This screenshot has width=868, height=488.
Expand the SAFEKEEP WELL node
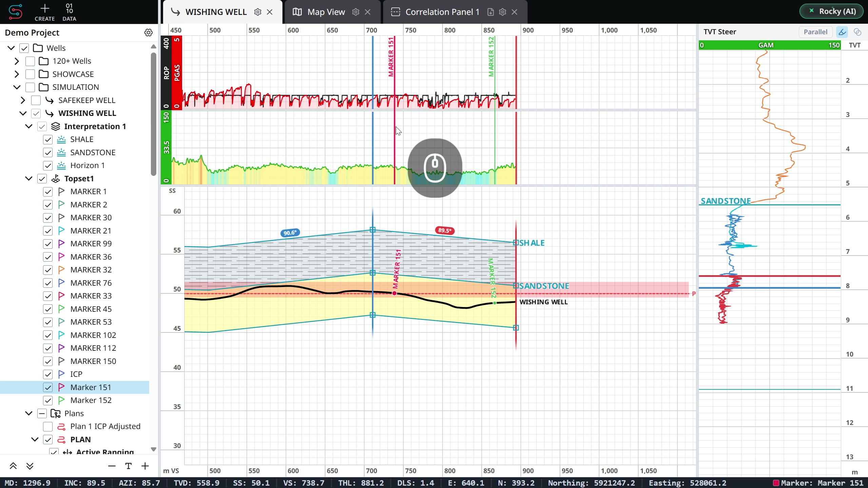tap(23, 100)
